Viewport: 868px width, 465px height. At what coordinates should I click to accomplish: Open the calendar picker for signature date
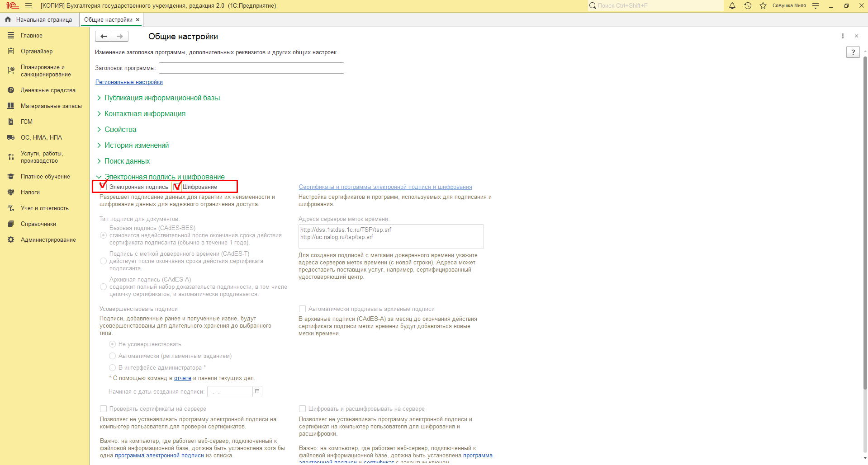(x=257, y=391)
